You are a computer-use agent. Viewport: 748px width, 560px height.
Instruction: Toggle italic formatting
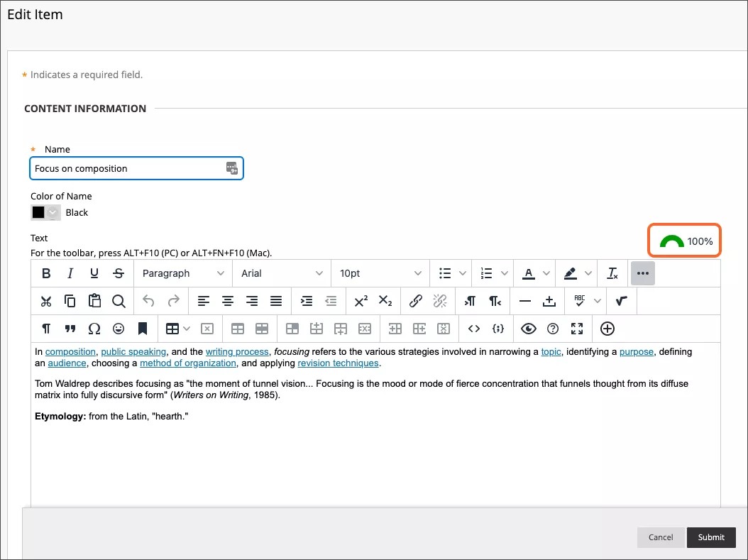coord(72,273)
